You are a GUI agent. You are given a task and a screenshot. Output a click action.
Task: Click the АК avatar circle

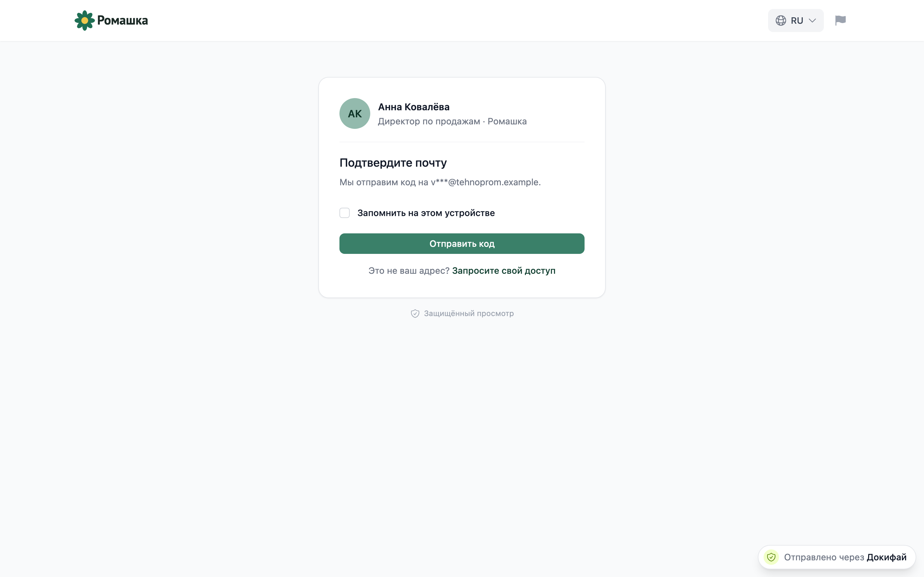point(355,113)
